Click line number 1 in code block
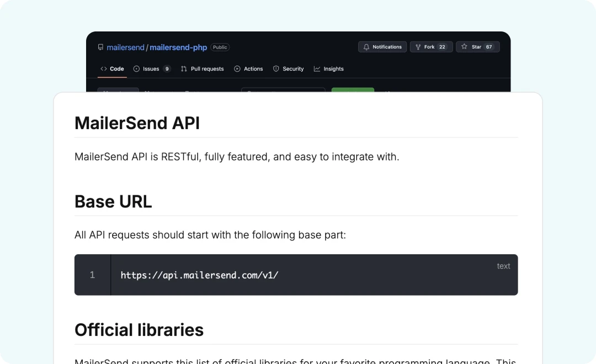Image resolution: width=596 pixels, height=364 pixels. coord(92,275)
